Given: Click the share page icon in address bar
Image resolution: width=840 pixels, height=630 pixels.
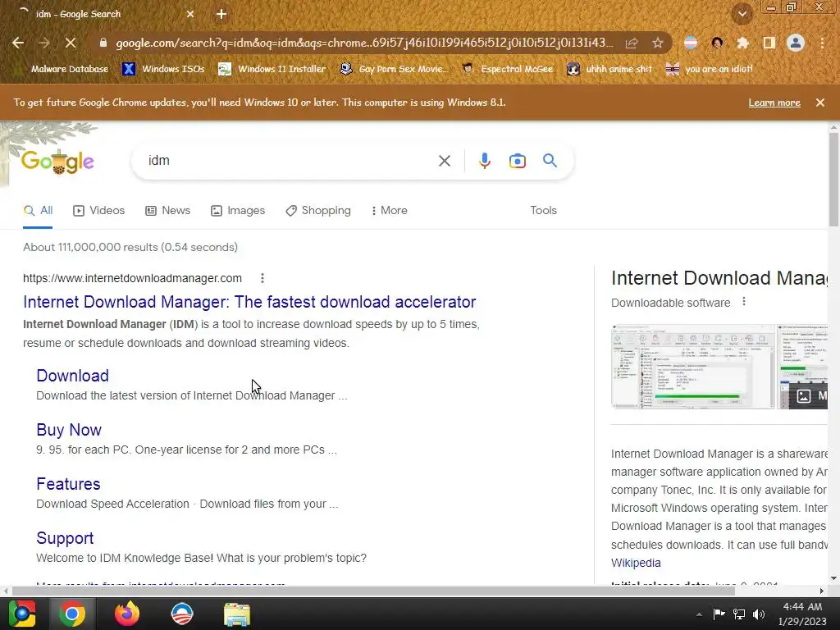Looking at the screenshot, I should click(632, 43).
